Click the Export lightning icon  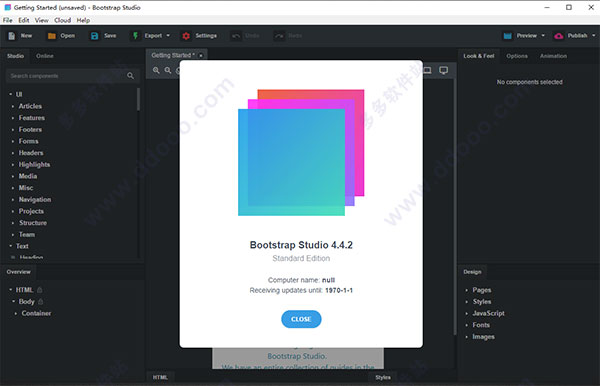coord(135,36)
